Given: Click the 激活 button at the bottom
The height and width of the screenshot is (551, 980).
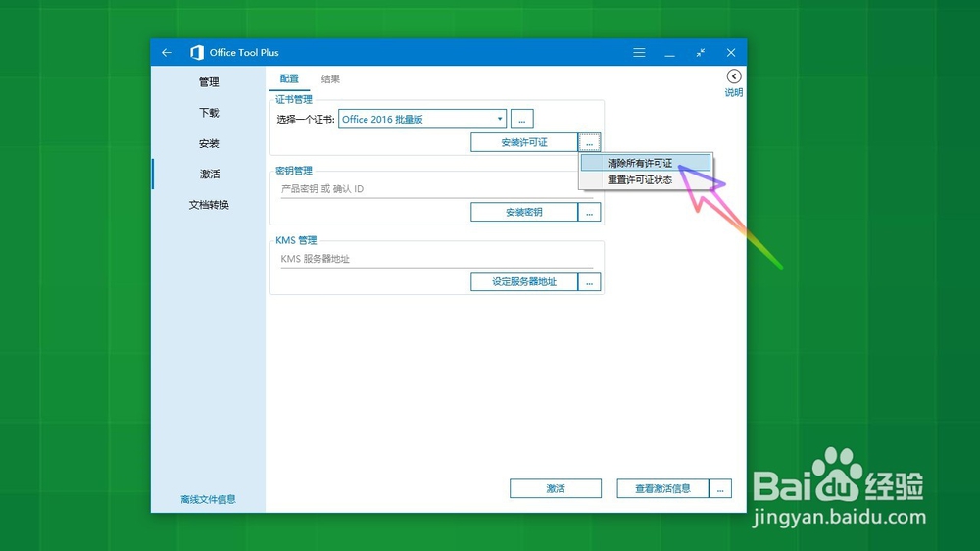Looking at the screenshot, I should point(556,488).
